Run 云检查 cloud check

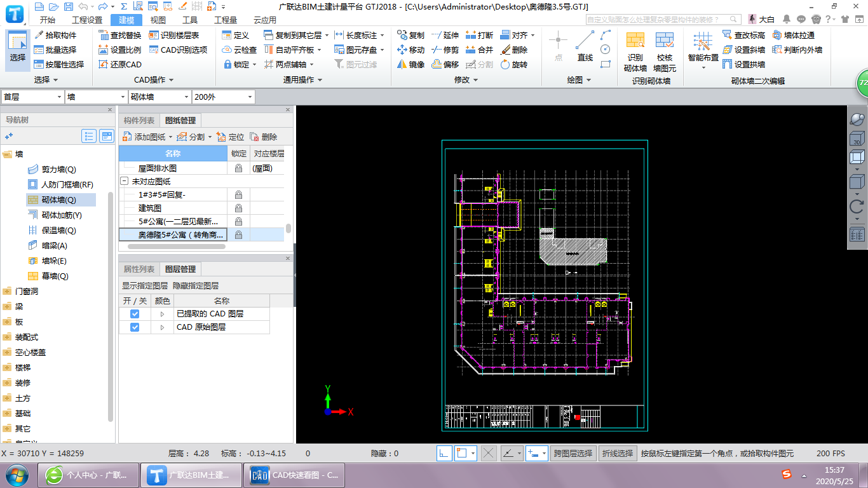click(x=239, y=50)
